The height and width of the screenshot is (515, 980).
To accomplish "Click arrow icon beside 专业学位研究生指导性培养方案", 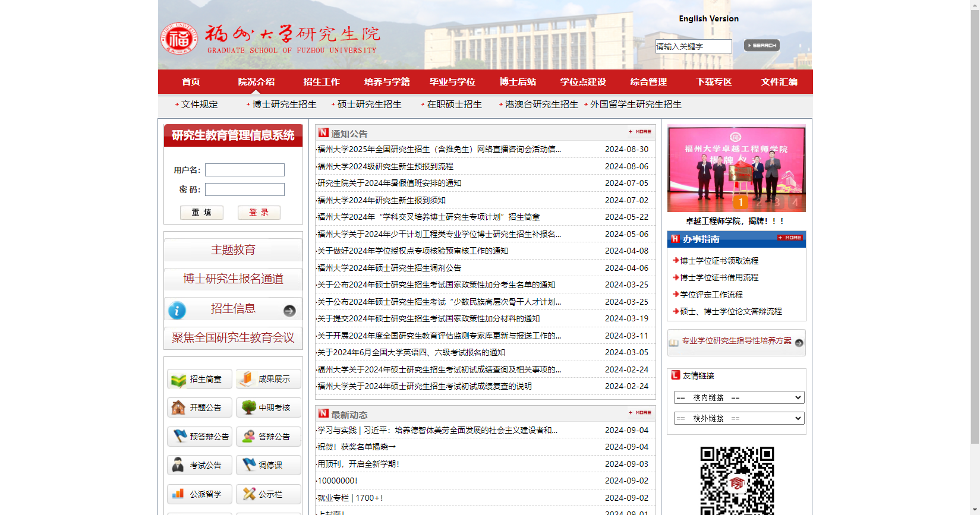I will pos(799,343).
